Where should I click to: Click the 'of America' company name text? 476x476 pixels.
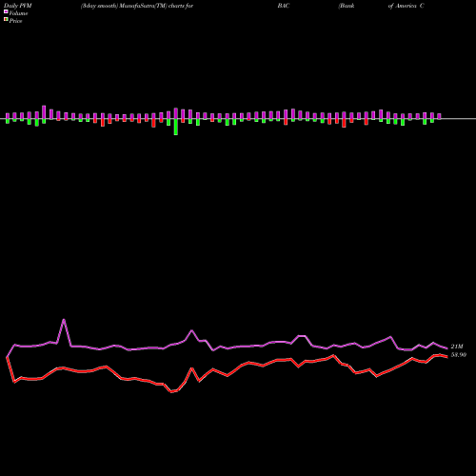pyautogui.click(x=403, y=6)
